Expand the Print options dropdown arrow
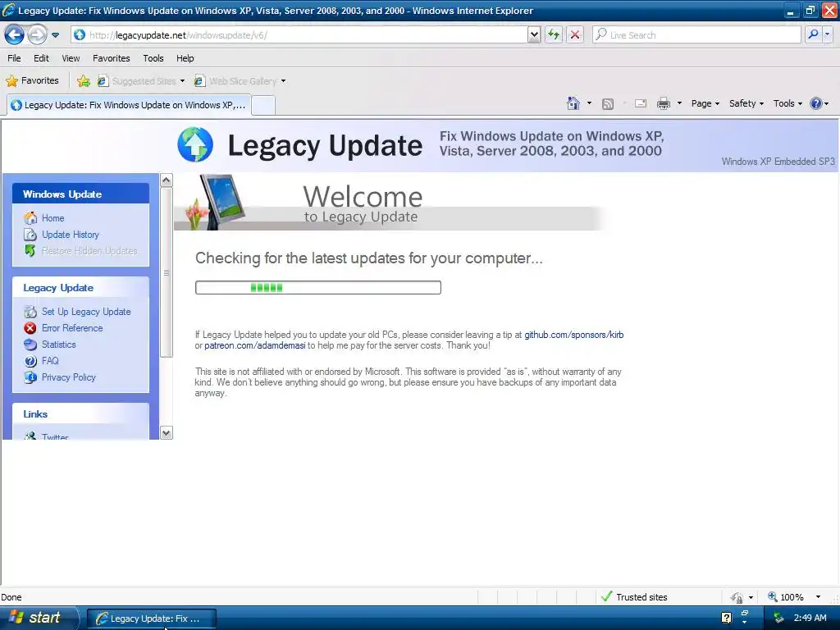Viewport: 840px width, 630px height. point(679,103)
